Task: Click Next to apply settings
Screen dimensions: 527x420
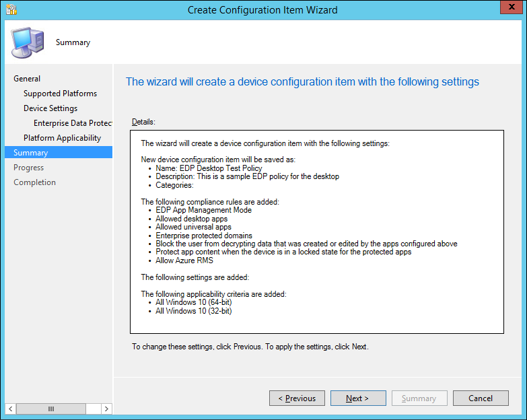Action: (358, 398)
